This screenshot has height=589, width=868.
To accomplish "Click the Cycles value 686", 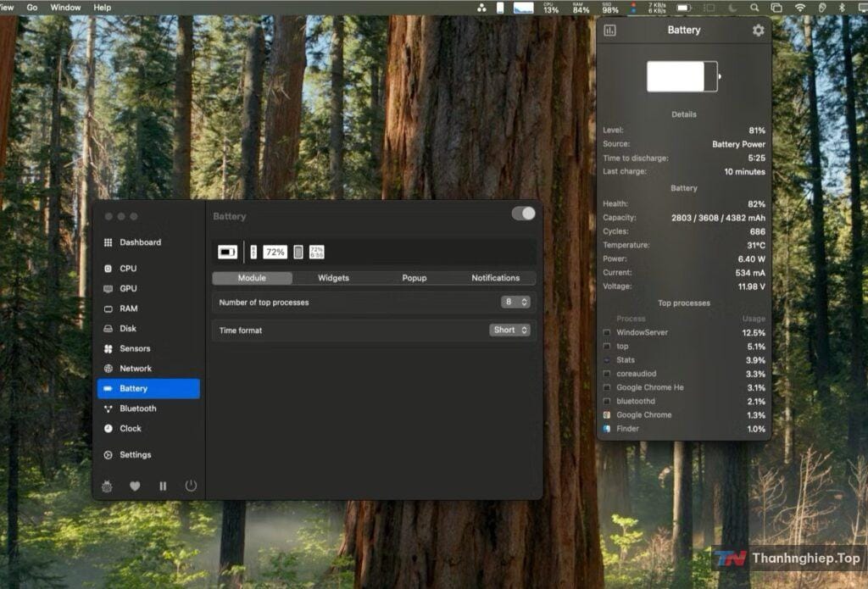I will (x=757, y=232).
